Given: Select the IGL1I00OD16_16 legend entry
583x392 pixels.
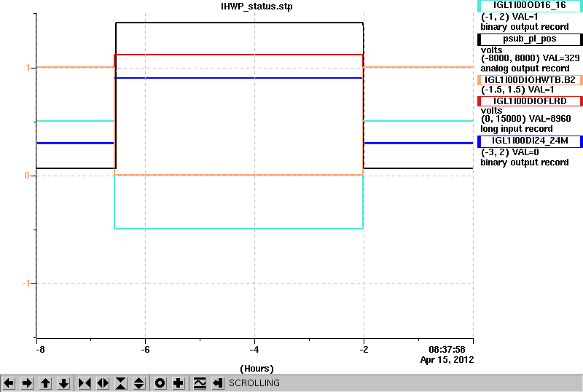Looking at the screenshot, I should [530, 5].
